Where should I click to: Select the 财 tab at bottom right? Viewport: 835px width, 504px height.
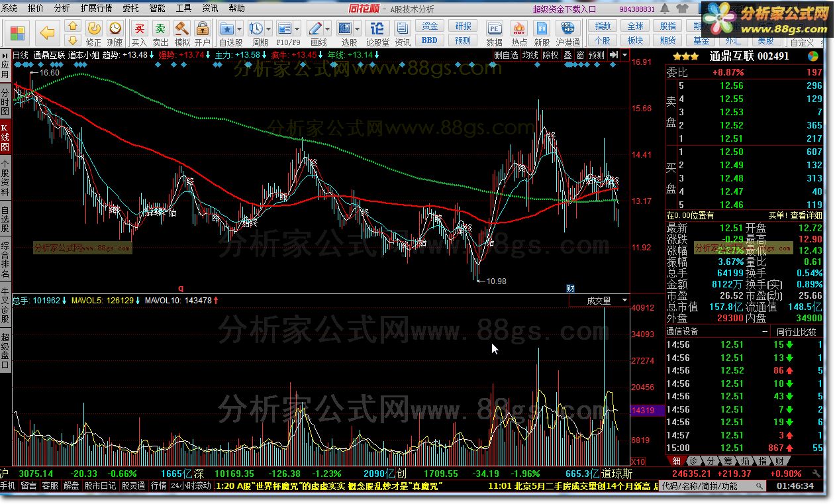[780, 460]
